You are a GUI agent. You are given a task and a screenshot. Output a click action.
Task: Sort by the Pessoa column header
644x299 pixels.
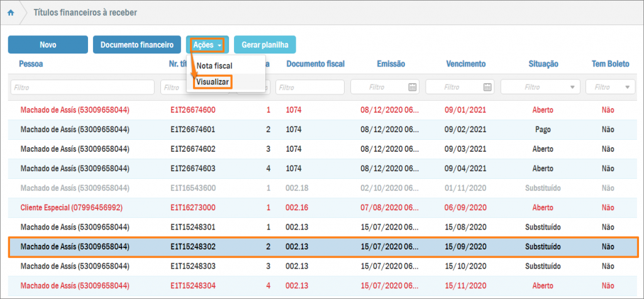pos(31,64)
